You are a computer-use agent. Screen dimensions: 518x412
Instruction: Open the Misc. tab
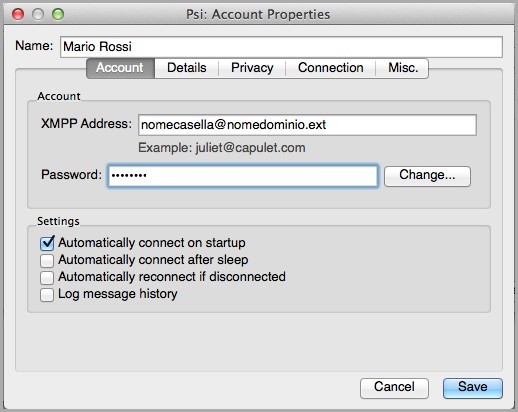(x=403, y=68)
